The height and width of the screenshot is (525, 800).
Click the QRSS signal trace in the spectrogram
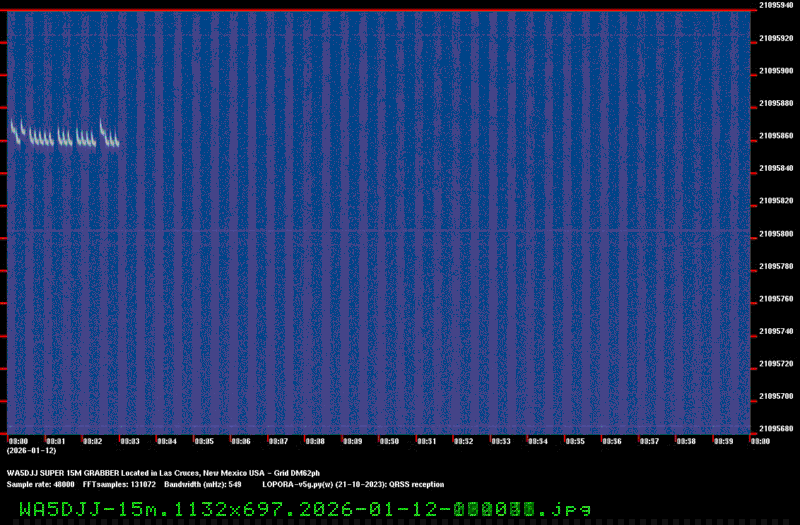point(62,138)
